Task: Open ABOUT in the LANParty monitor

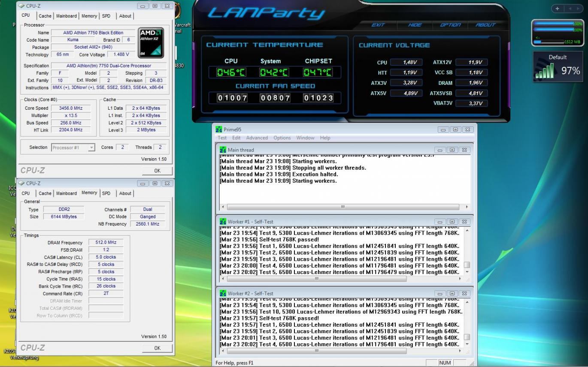Action: point(485,25)
